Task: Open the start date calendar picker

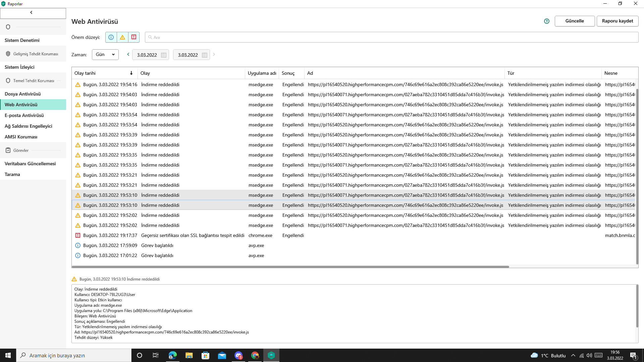Action: coord(164,55)
